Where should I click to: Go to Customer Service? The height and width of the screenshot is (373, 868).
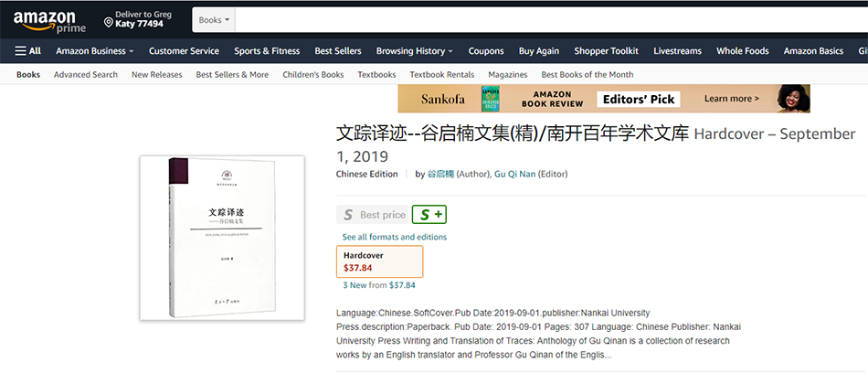184,51
